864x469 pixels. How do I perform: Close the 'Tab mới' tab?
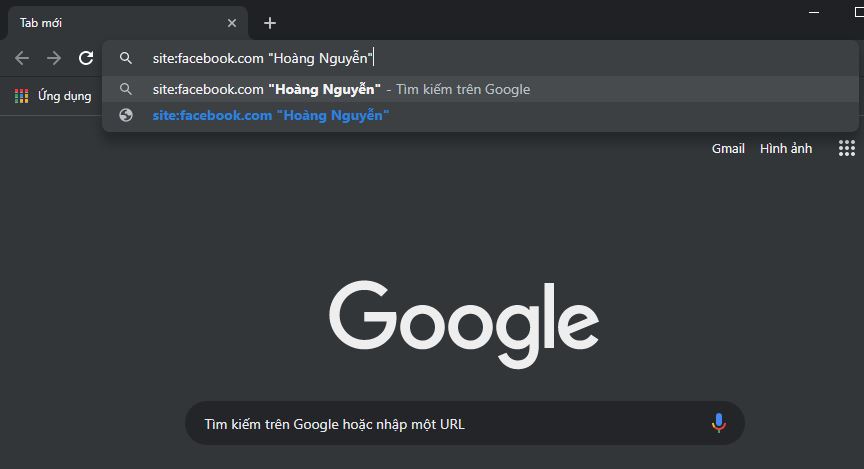click(x=232, y=23)
